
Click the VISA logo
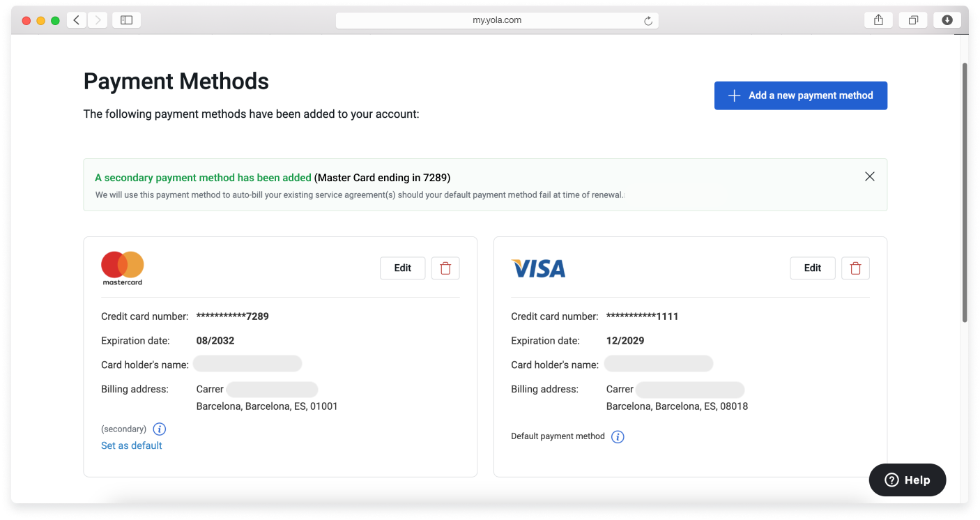coord(538,268)
